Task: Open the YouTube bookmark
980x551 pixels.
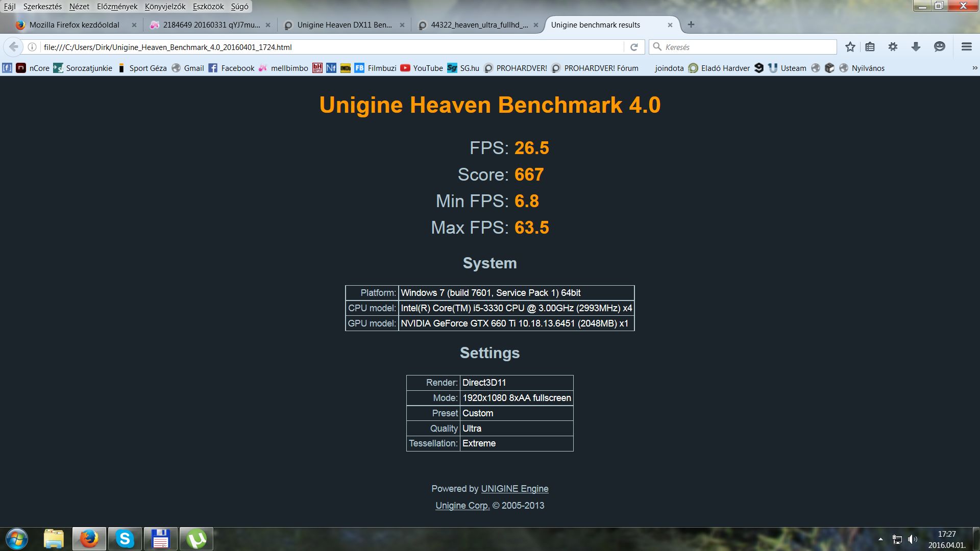Action: tap(422, 68)
